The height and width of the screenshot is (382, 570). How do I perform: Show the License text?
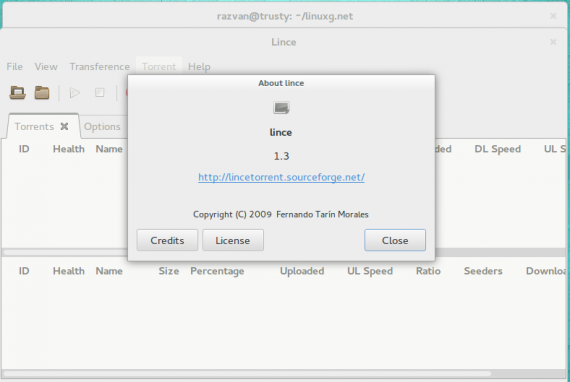click(233, 240)
